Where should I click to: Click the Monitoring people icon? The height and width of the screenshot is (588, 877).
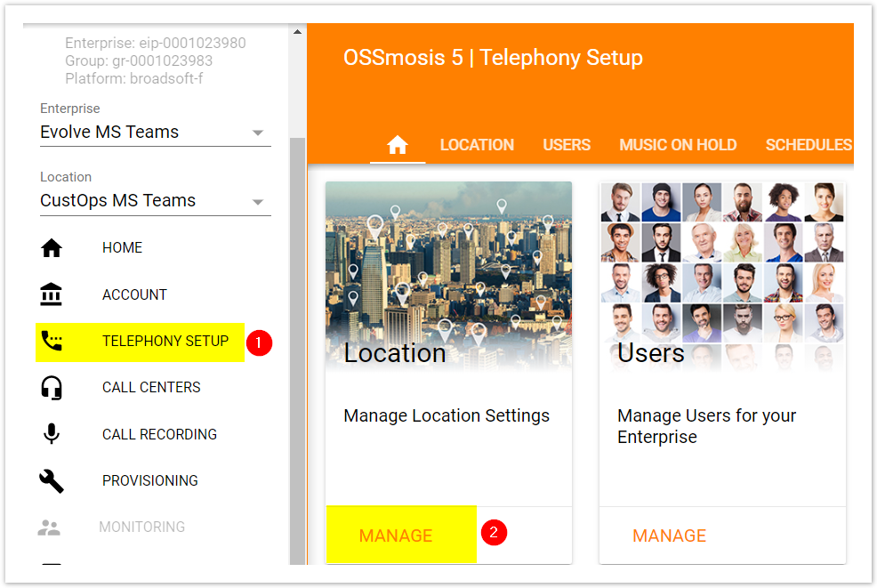pos(49,528)
